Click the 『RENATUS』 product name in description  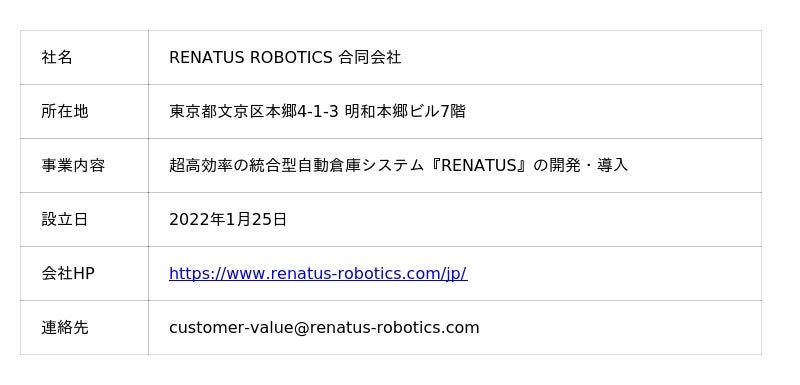tap(478, 165)
